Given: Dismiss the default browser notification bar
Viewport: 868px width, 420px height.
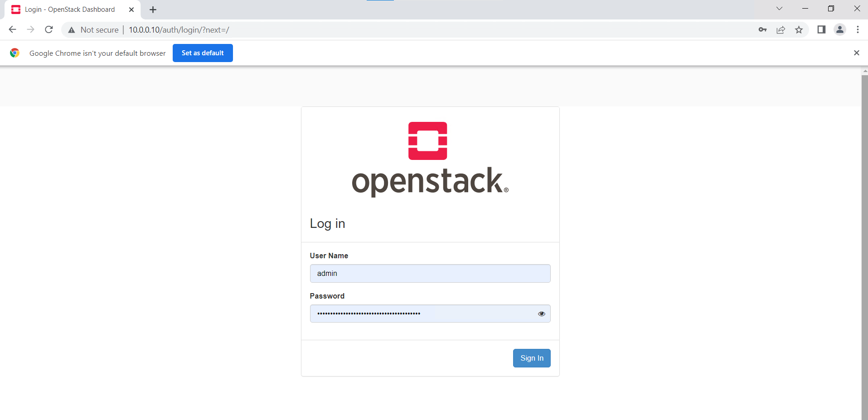Looking at the screenshot, I should point(856,53).
